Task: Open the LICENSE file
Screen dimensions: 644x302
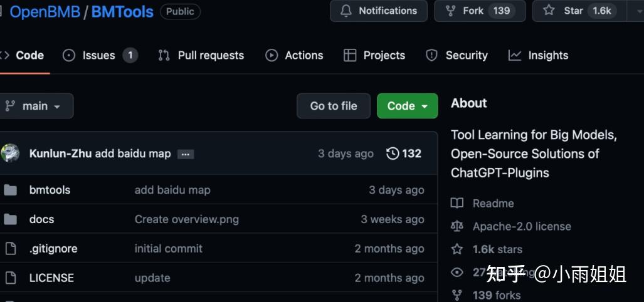Action: (51, 278)
